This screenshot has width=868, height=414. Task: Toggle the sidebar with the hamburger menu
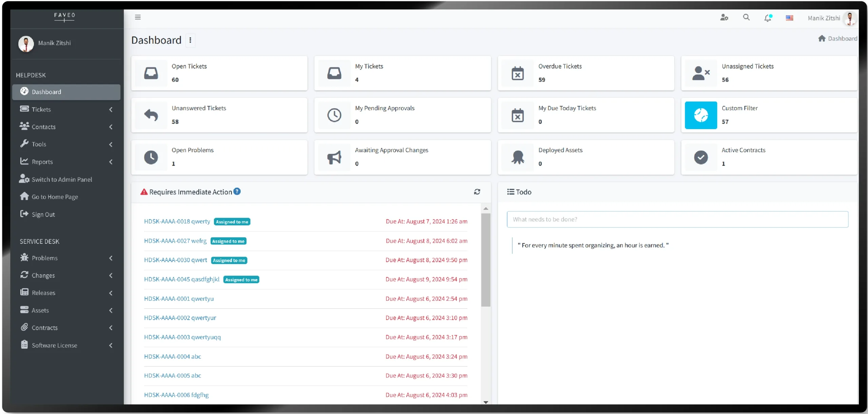point(138,17)
